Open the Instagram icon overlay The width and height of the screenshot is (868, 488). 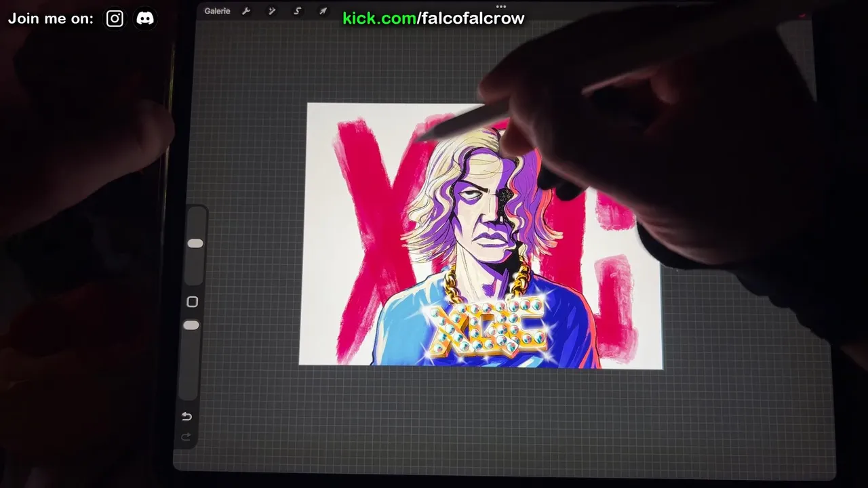pos(115,18)
